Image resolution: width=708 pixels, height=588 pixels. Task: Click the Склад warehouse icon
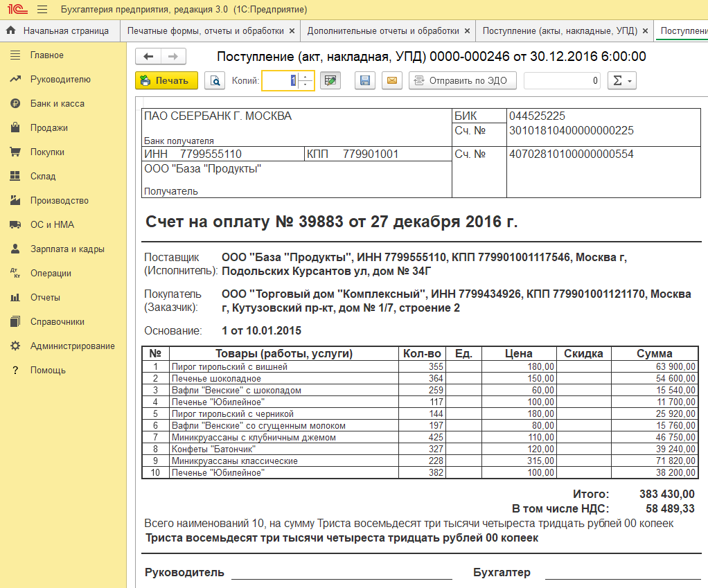[x=15, y=176]
